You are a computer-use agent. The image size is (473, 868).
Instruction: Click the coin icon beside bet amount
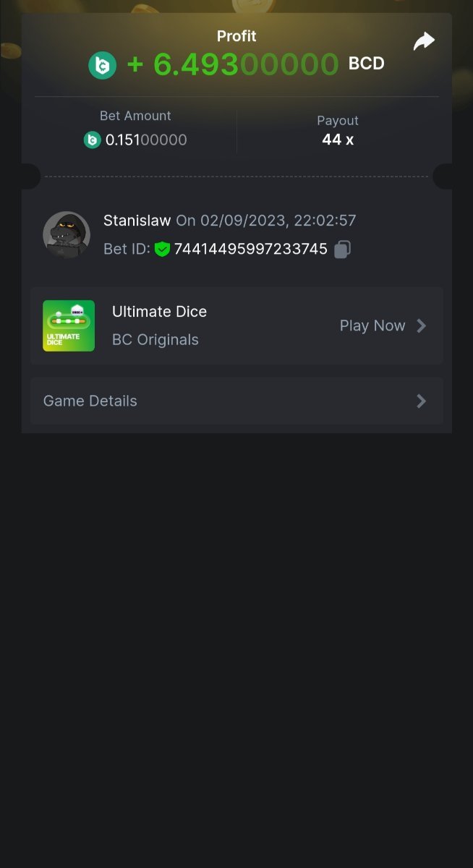(x=92, y=140)
